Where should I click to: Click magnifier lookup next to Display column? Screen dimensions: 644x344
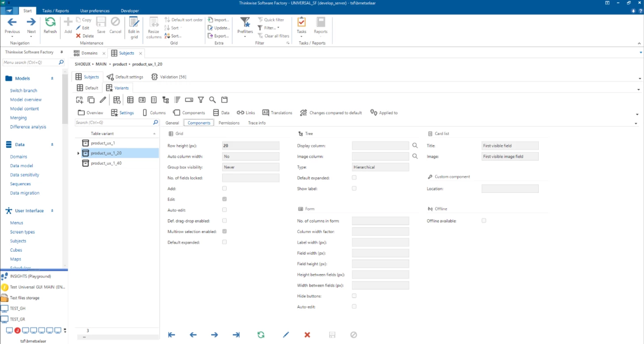click(x=415, y=145)
